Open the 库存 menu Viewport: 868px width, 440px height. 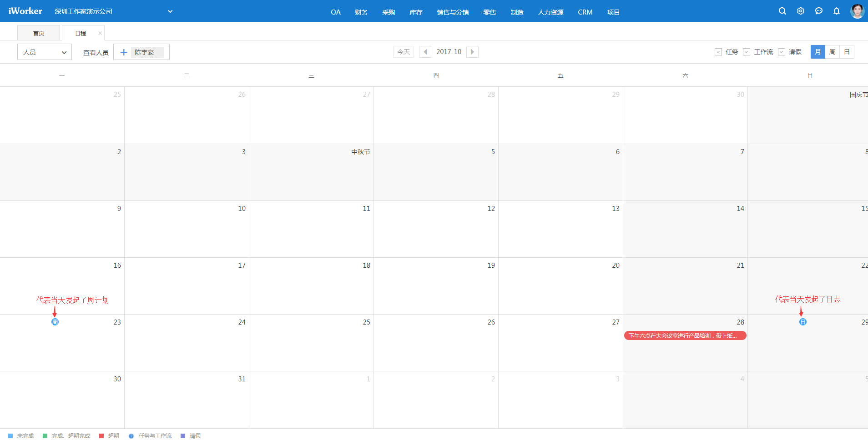(416, 12)
